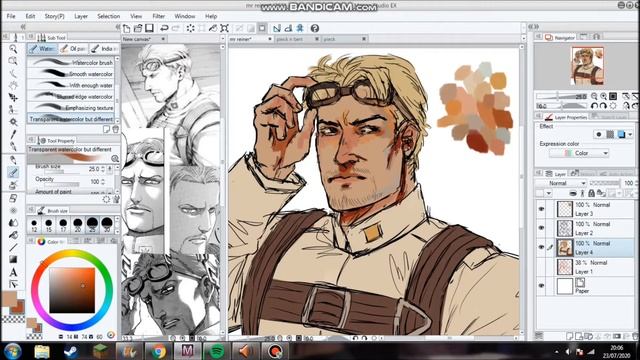Select Emphasizing texture brush
This screenshot has width=640, height=360.
[71, 108]
